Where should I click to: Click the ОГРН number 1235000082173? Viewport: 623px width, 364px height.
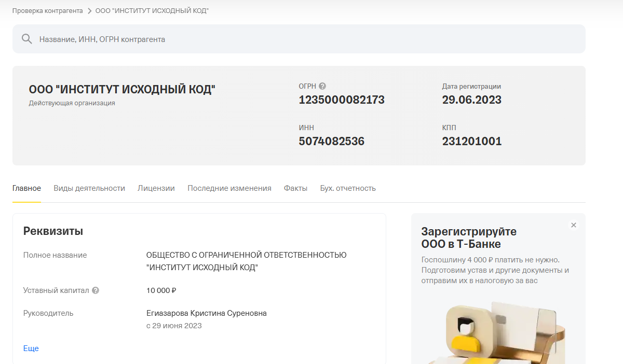click(x=341, y=100)
